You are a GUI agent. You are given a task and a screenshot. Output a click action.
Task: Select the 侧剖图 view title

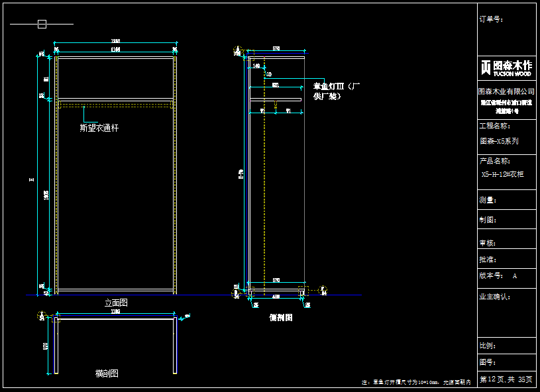point(280,318)
